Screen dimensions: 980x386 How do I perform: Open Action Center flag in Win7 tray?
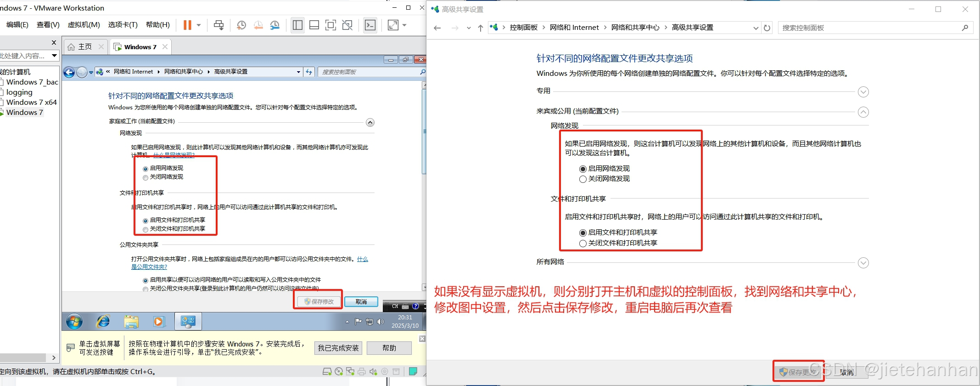pyautogui.click(x=358, y=322)
